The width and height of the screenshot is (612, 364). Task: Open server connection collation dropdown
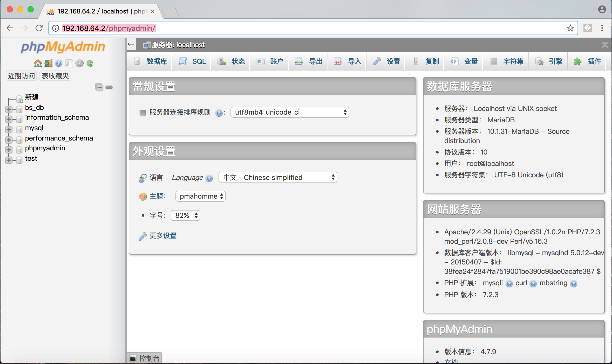[290, 112]
